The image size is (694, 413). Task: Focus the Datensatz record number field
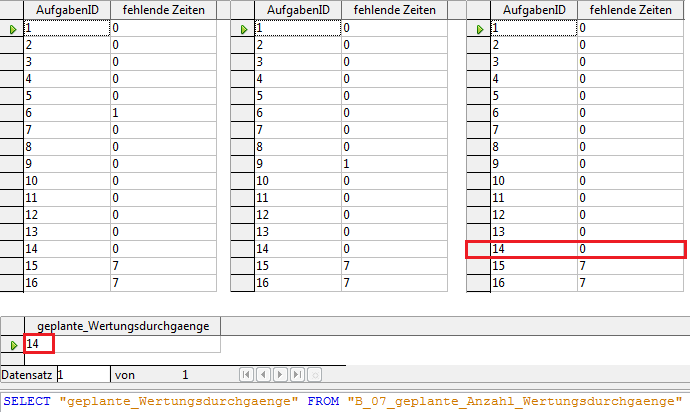[82, 374]
